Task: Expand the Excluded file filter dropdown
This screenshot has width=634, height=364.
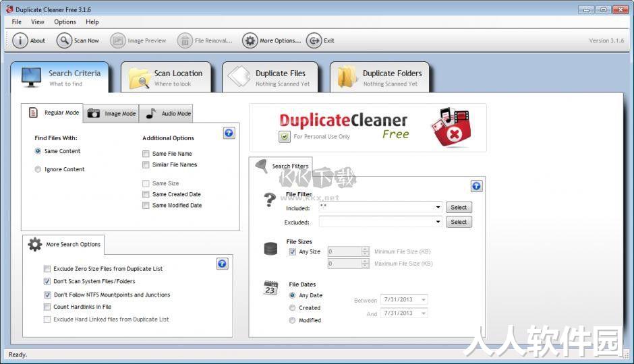Action: (438, 222)
